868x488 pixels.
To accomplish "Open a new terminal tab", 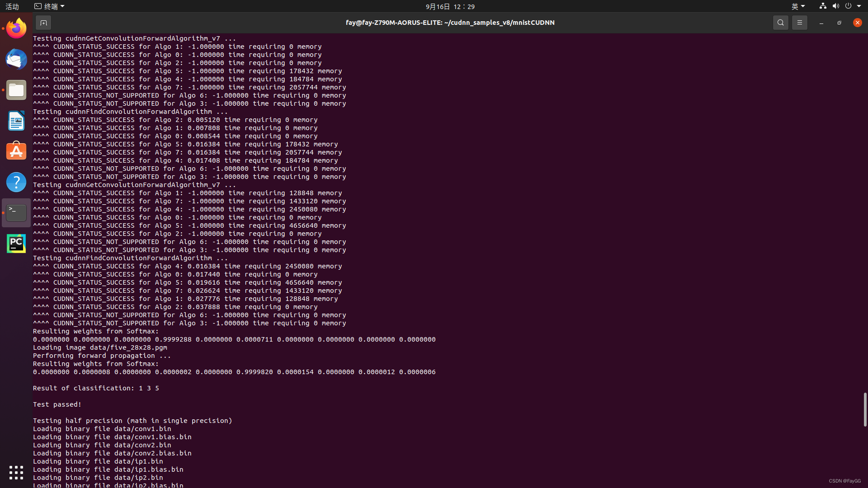I will click(x=43, y=23).
